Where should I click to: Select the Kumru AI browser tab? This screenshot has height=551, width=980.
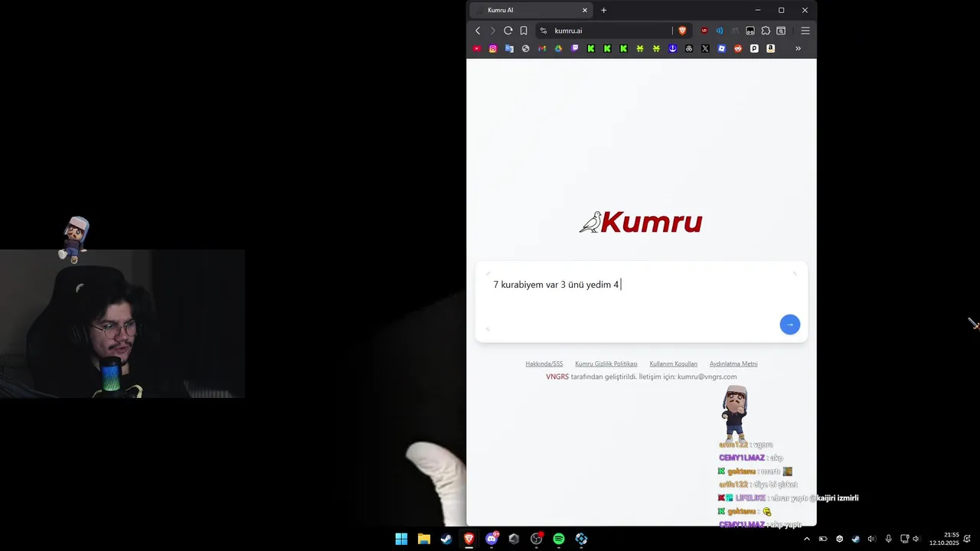coord(530,10)
